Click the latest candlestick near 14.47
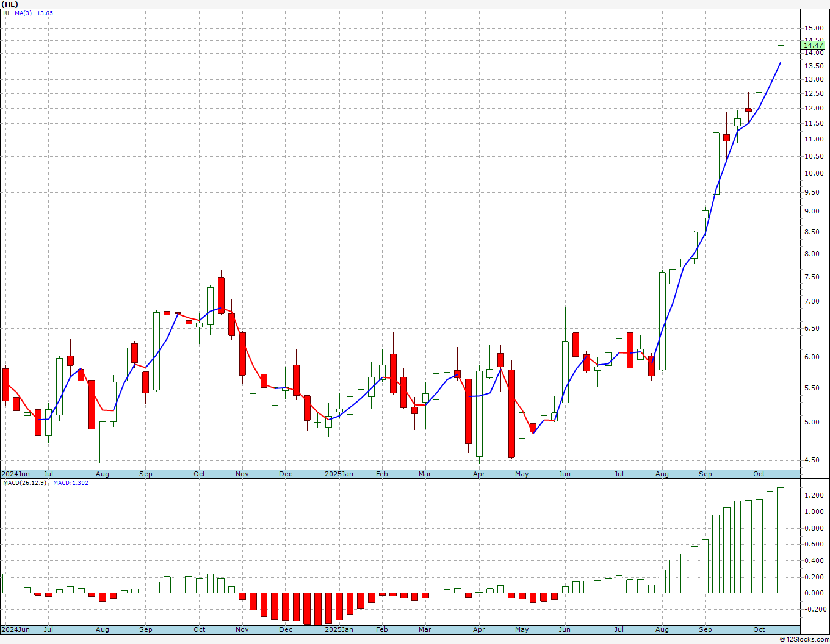The image size is (830, 644). (x=781, y=43)
